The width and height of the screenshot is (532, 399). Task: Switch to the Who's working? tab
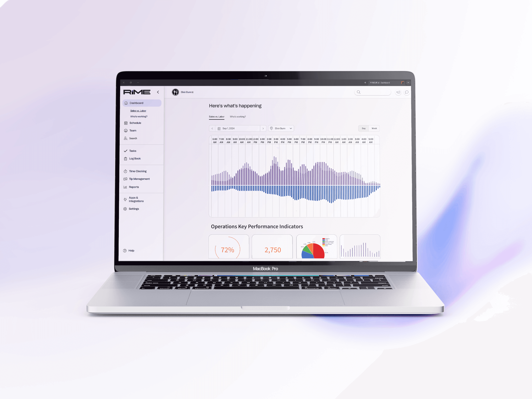point(237,117)
